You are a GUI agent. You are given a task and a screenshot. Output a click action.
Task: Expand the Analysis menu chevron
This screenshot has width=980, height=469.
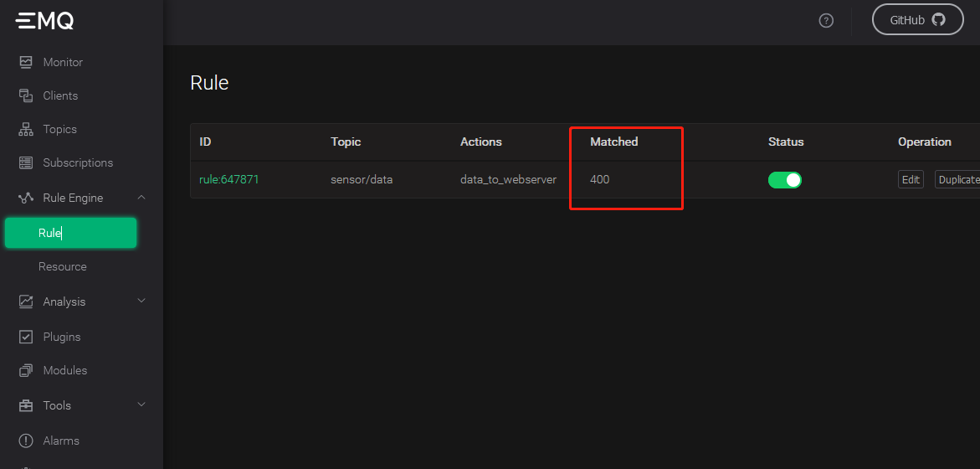(x=141, y=301)
